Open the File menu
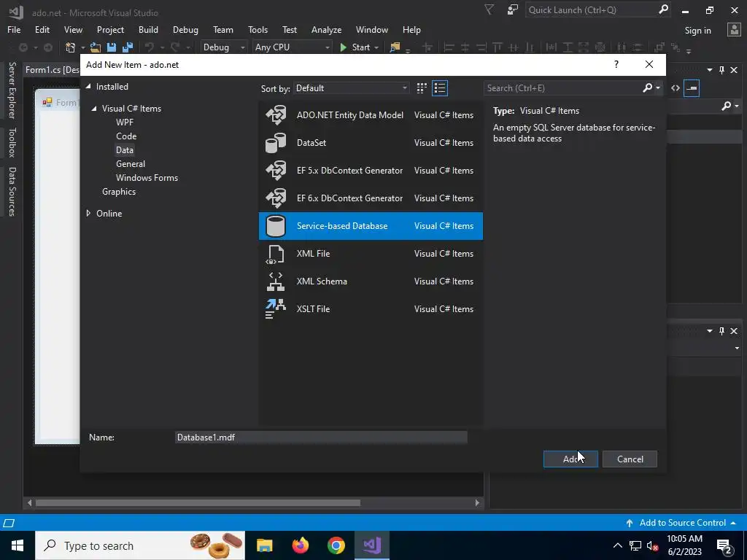Image resolution: width=747 pixels, height=560 pixels. tap(14, 29)
